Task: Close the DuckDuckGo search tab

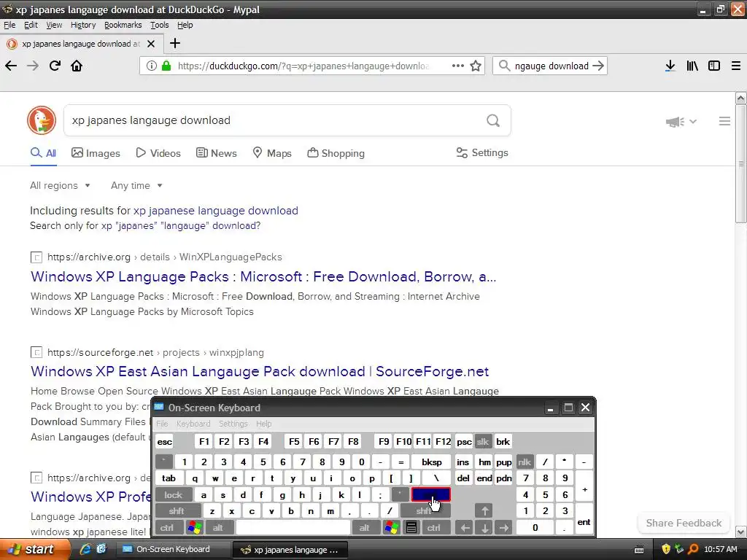Action: click(151, 44)
